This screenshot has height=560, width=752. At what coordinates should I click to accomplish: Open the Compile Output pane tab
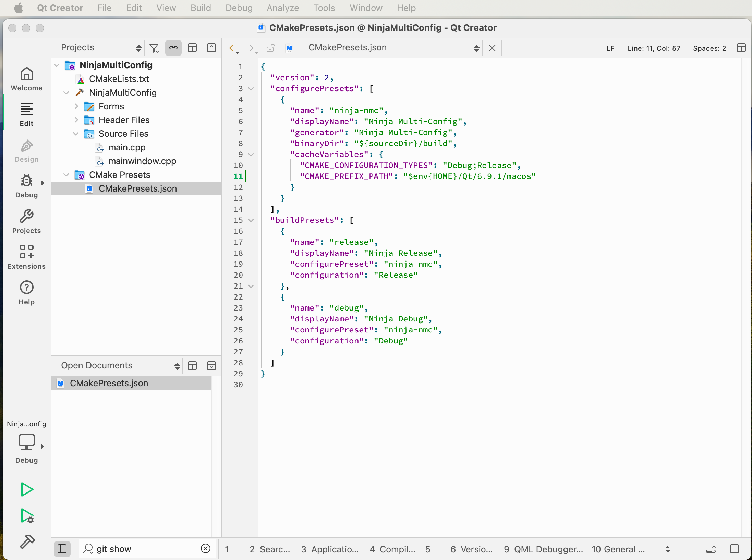pyautogui.click(x=392, y=549)
